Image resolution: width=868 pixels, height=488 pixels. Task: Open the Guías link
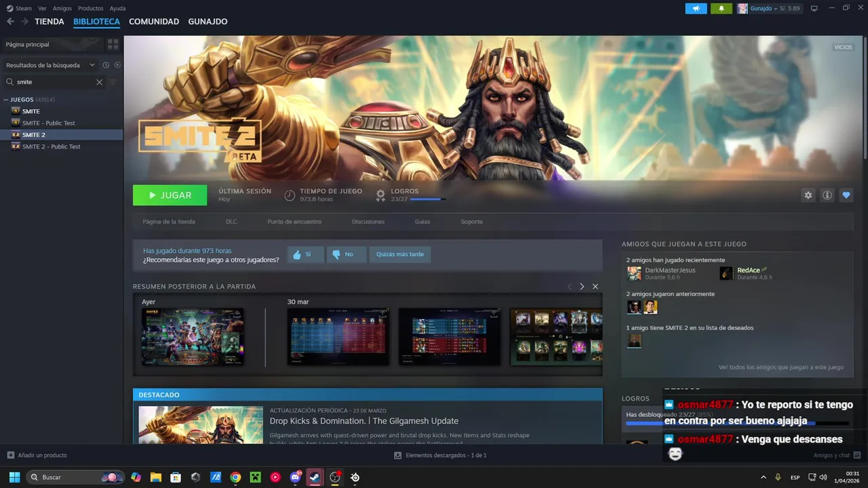(422, 222)
